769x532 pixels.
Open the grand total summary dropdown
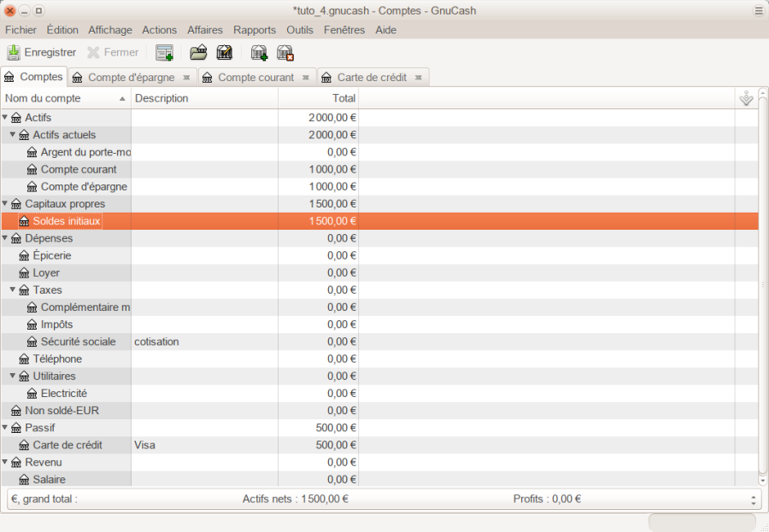tap(753, 500)
